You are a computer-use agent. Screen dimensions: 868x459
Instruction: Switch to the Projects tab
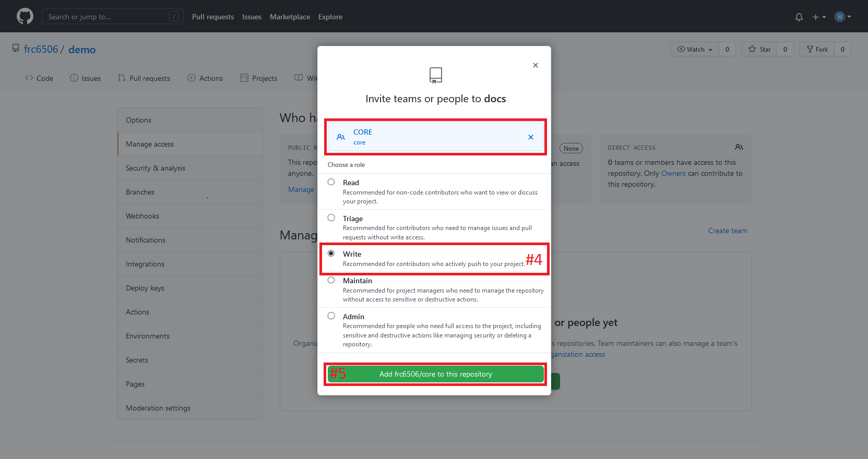pyautogui.click(x=259, y=78)
